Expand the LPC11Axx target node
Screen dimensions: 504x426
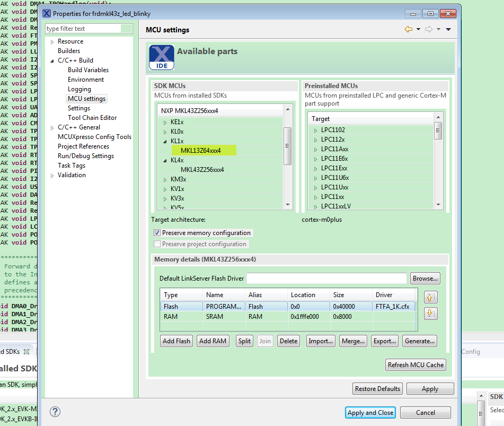(316, 150)
